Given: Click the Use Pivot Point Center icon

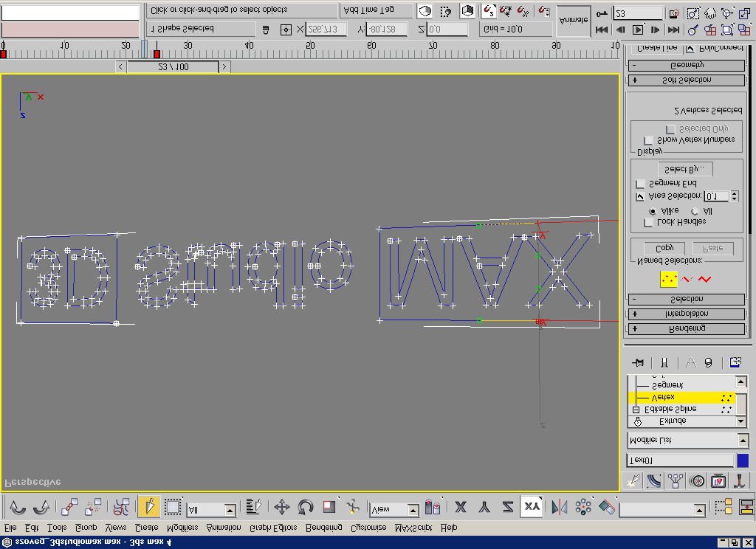Looking at the screenshot, I should coord(433,507).
